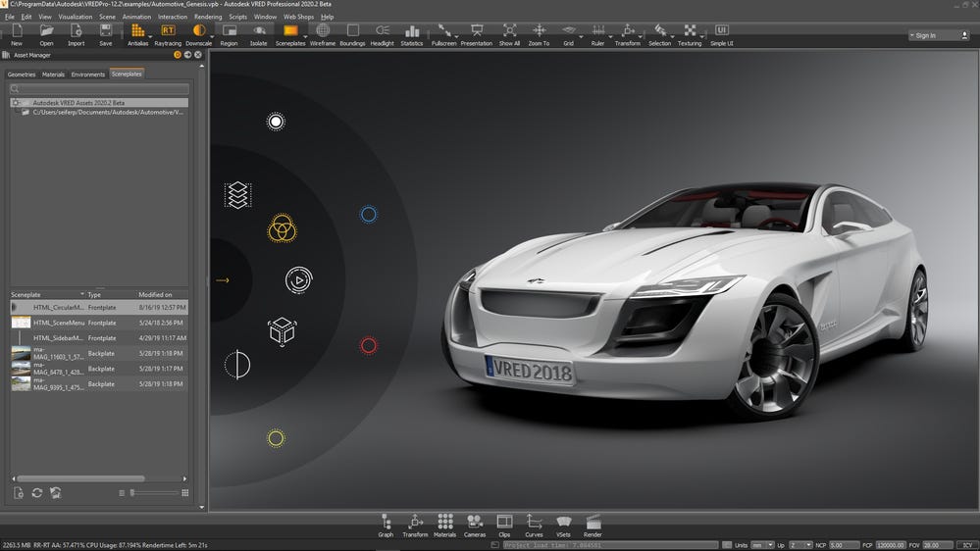980x551 pixels.
Task: Open the Graph module
Action: 386,526
